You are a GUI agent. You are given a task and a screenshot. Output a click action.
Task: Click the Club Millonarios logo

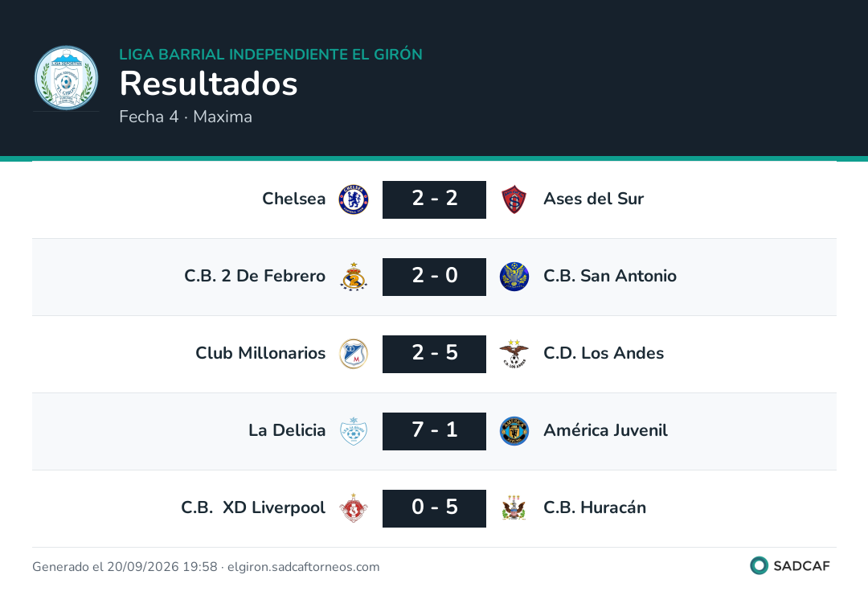(x=353, y=354)
